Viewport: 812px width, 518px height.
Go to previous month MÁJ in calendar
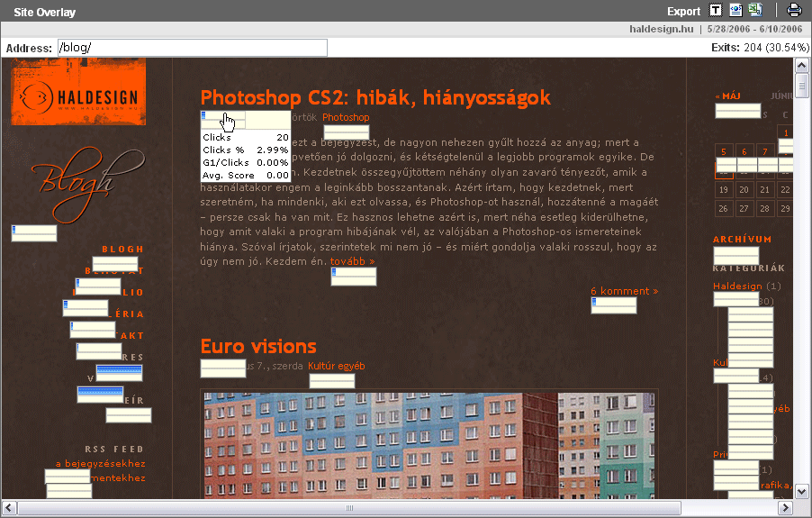click(x=727, y=95)
